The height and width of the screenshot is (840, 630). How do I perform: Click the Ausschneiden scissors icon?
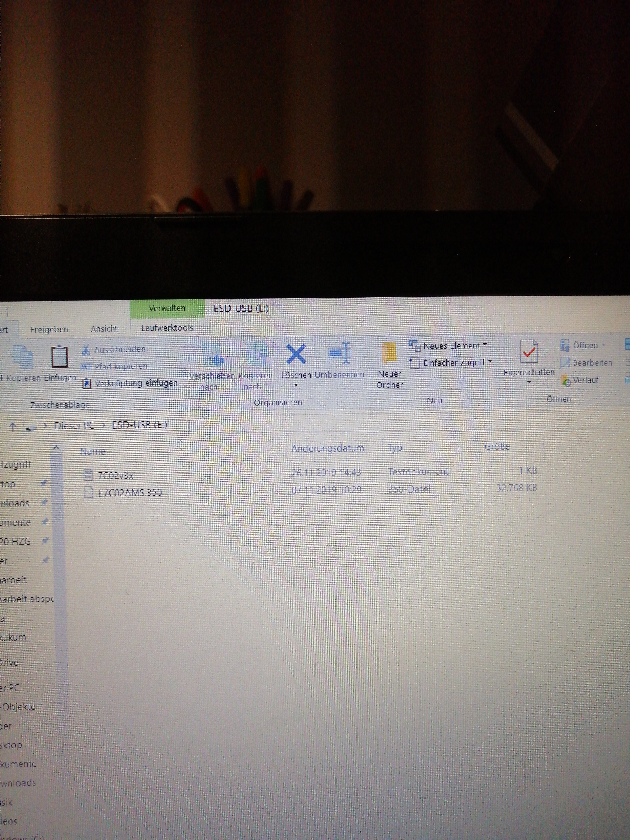click(x=86, y=349)
